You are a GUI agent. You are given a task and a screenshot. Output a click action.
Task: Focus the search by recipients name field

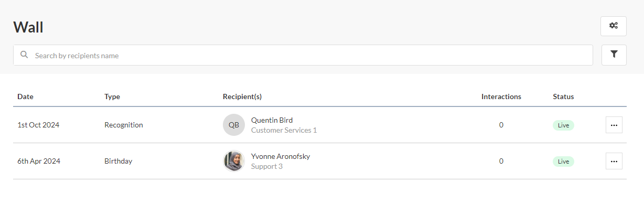coord(303,55)
